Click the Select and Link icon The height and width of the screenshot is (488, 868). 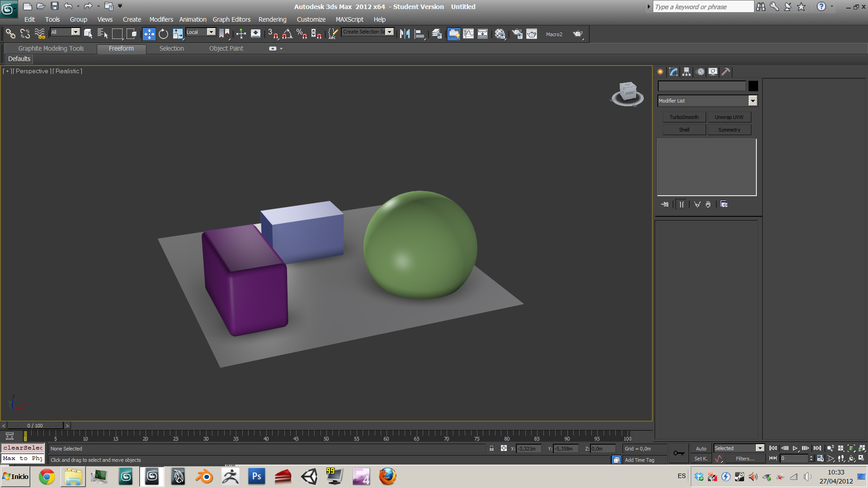[10, 34]
